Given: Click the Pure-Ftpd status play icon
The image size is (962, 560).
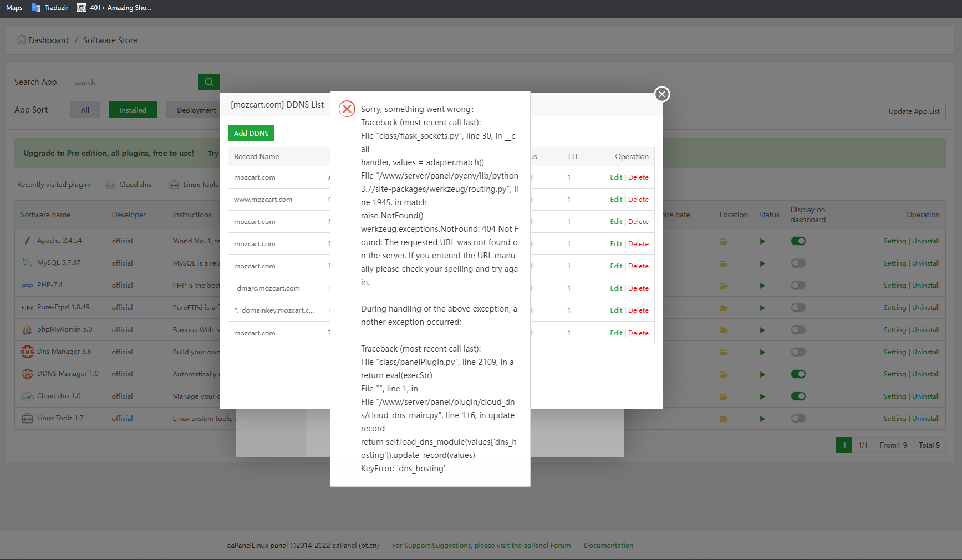Looking at the screenshot, I should pos(762,308).
